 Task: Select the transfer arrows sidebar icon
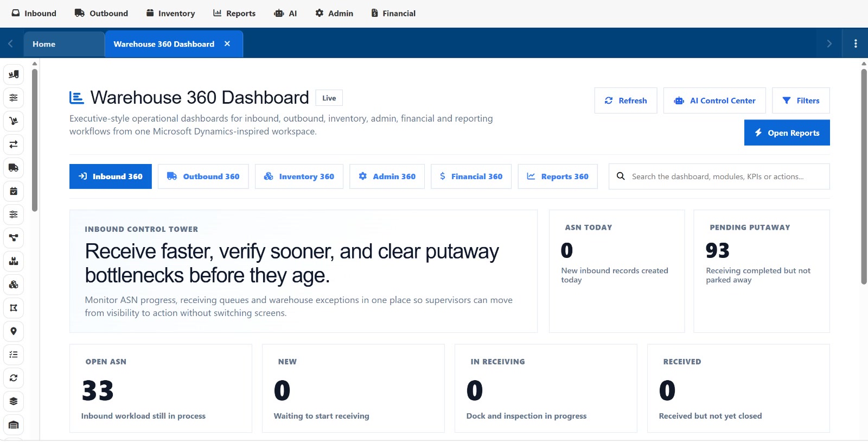tap(14, 144)
